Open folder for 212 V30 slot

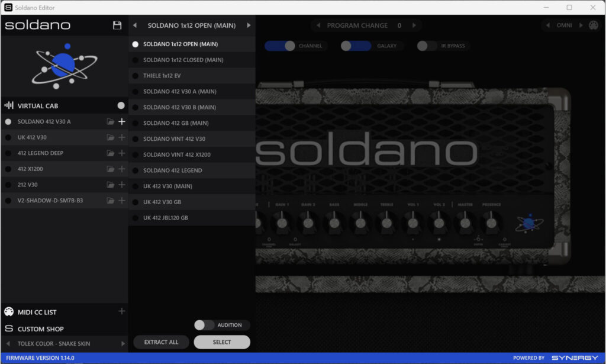[110, 185]
